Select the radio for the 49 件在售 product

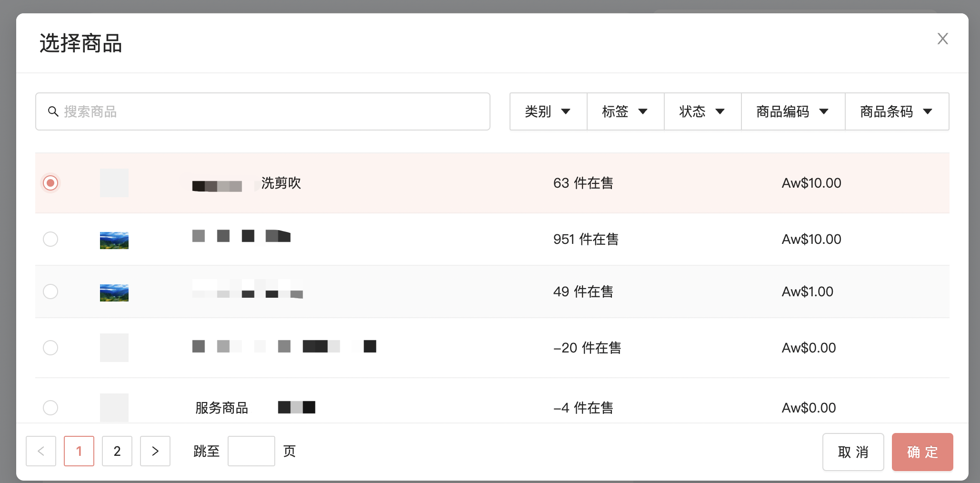point(50,292)
